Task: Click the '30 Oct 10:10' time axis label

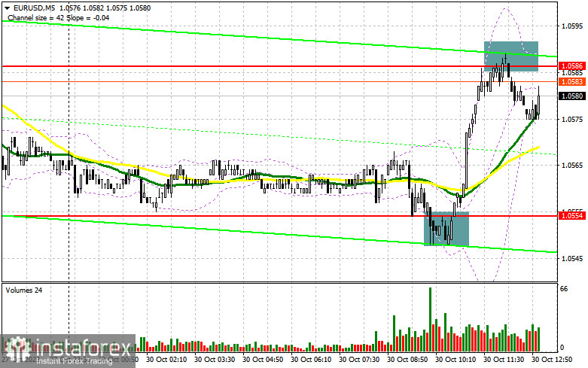Action: coord(455,360)
